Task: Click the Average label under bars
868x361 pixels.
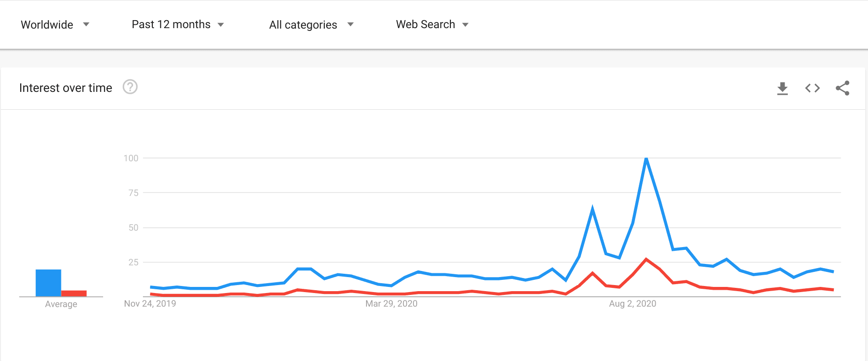Action: (61, 304)
